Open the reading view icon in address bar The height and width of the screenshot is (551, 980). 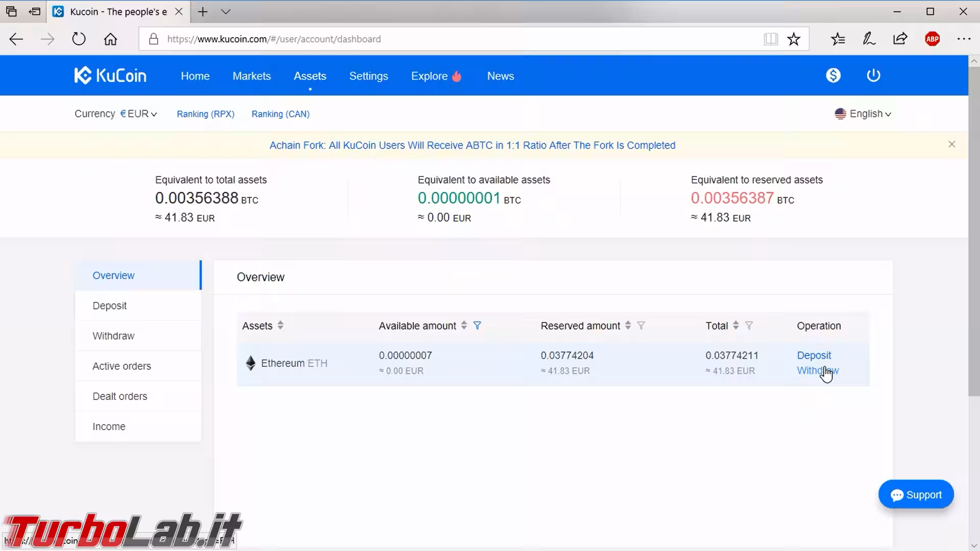770,39
